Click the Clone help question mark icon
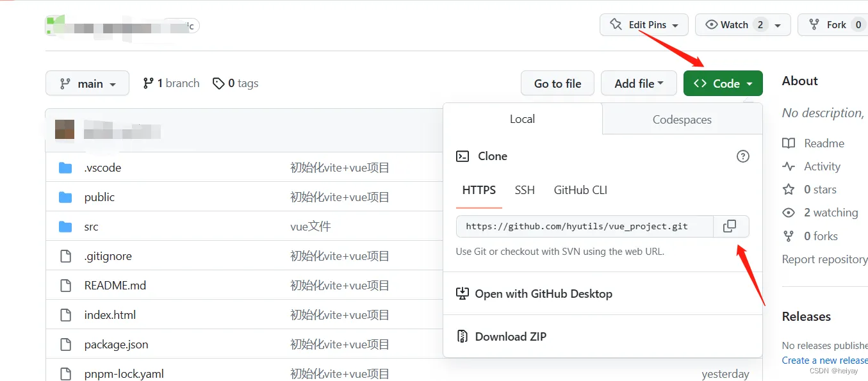Screen dimensions: 868x381 click(743, 156)
